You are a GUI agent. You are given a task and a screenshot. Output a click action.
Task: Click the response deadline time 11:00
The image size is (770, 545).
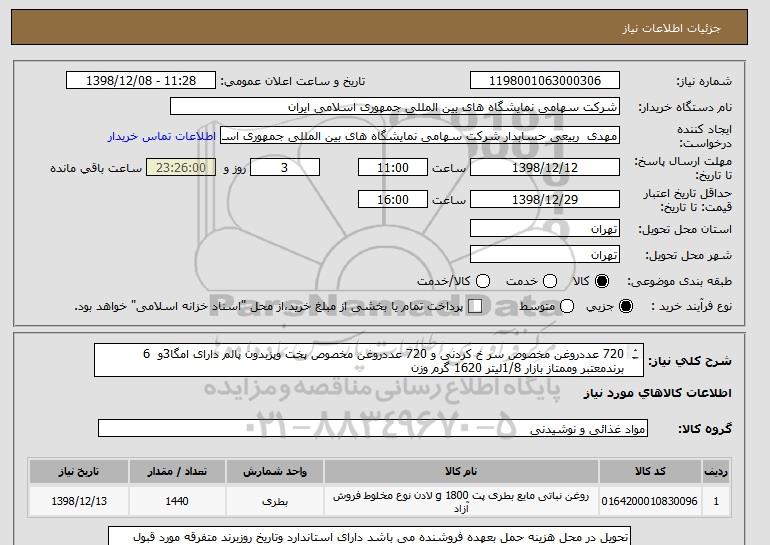tap(393, 167)
